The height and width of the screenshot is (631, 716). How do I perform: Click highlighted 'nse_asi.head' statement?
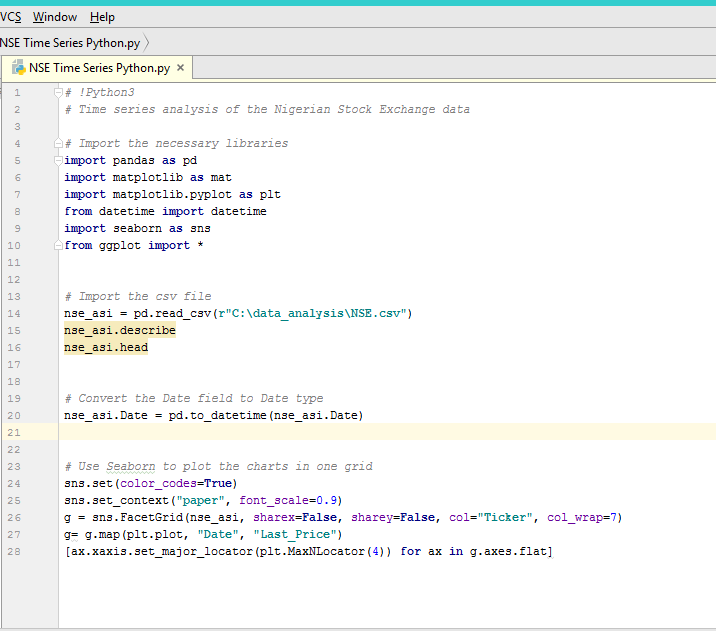click(106, 347)
